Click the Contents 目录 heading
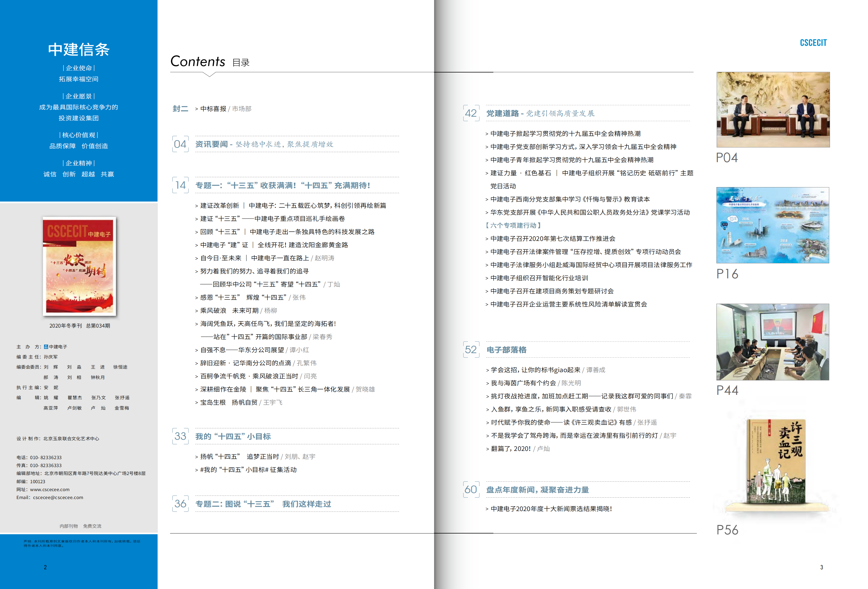Screen dimensions: 868x589 210,62
